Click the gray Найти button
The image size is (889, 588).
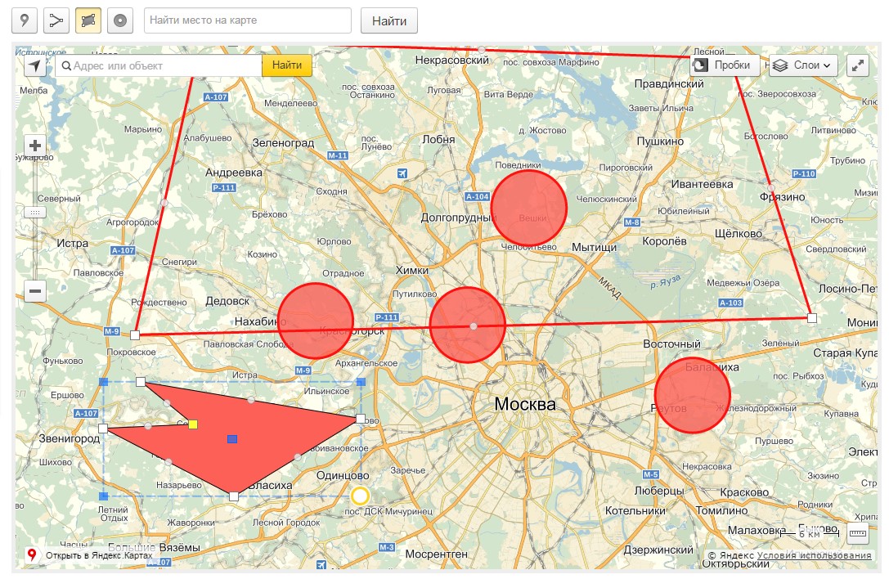pos(389,21)
